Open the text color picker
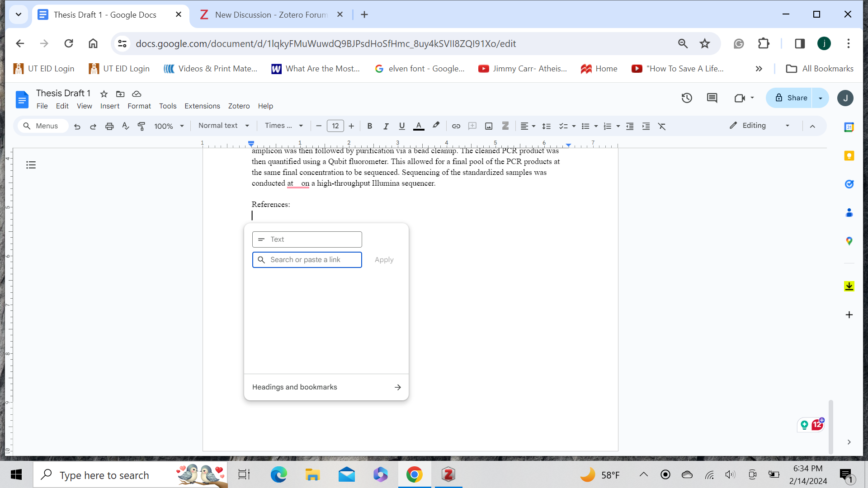 click(419, 126)
